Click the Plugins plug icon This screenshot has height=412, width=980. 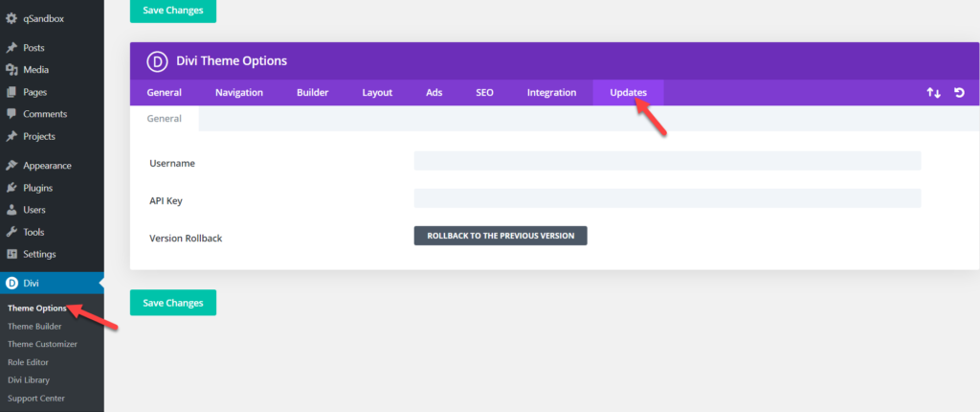11,188
